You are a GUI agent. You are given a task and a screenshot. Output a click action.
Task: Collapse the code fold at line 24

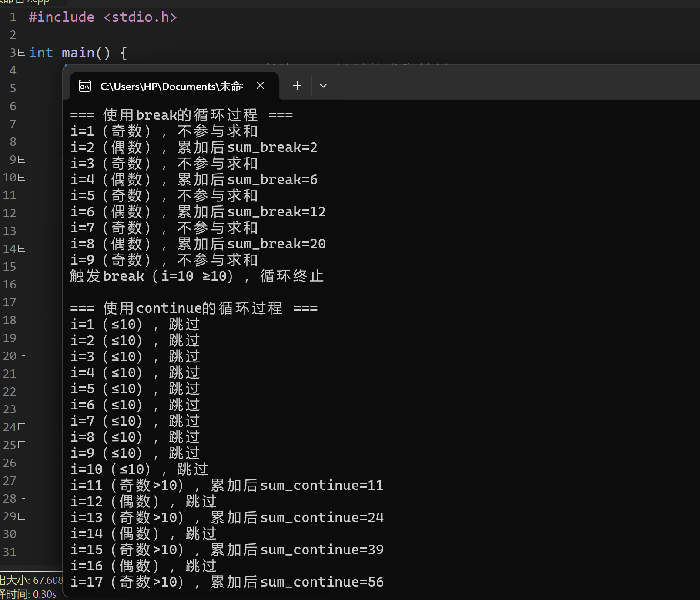(22, 427)
